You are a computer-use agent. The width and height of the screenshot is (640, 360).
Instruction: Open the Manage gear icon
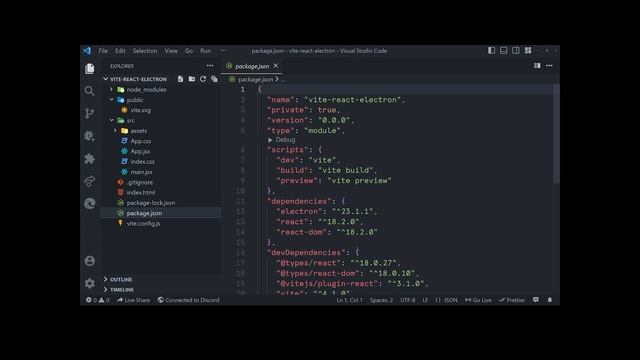tap(90, 283)
